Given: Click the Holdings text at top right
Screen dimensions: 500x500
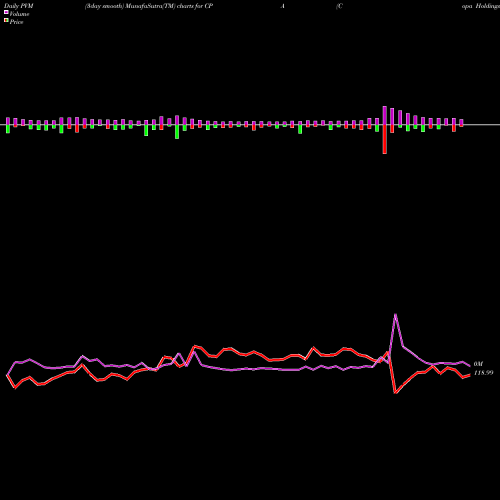Looking at the screenshot, I should pyautogui.click(x=487, y=6).
